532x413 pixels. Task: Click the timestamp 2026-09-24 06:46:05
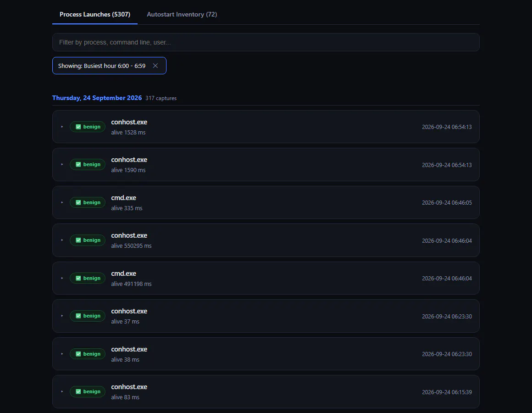tap(447, 203)
